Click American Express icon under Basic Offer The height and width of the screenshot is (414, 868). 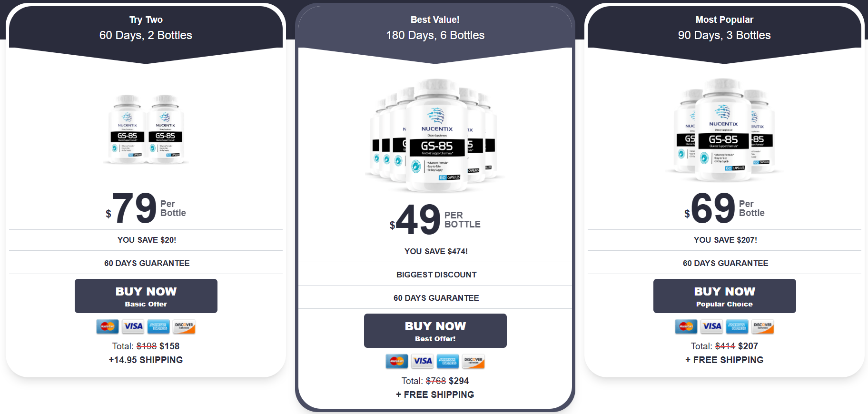[x=158, y=326]
